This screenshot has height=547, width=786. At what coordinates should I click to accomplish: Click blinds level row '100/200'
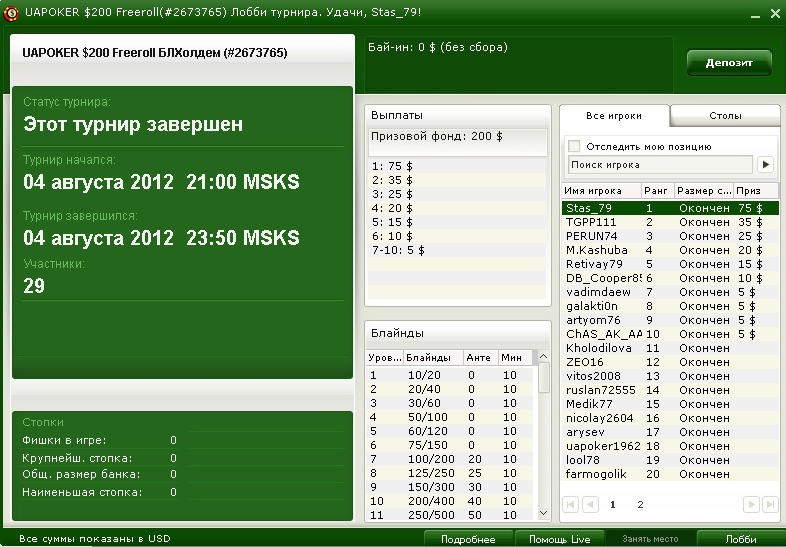450,459
